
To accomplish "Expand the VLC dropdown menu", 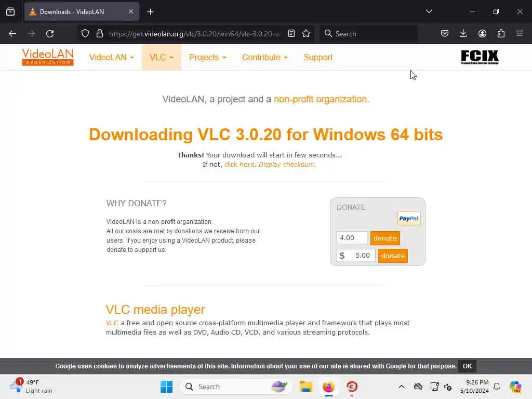I will pyautogui.click(x=162, y=57).
